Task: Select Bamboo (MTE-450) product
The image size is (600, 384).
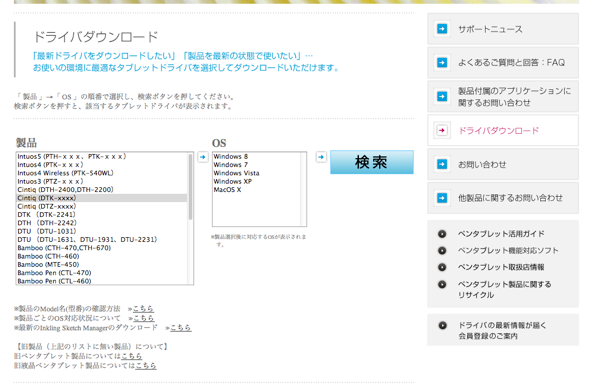Action: pyautogui.click(x=102, y=264)
